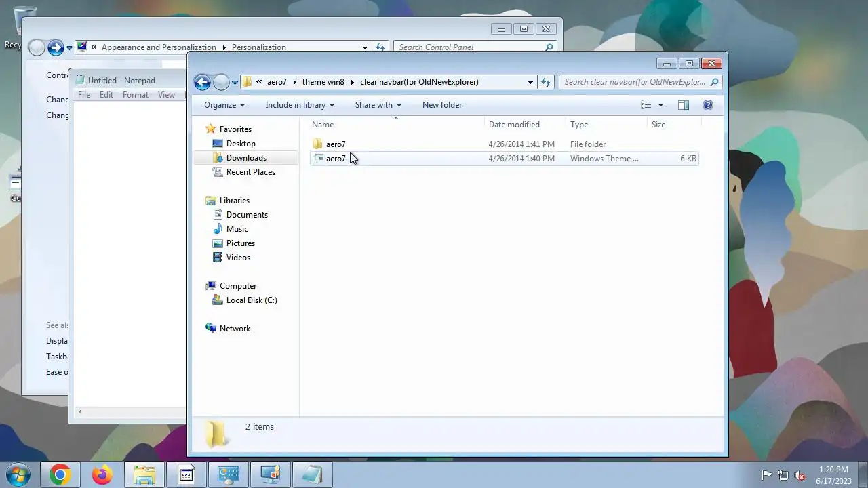Open recent pages dropdown in Explorer
This screenshot has height=488, width=868.
click(235, 83)
